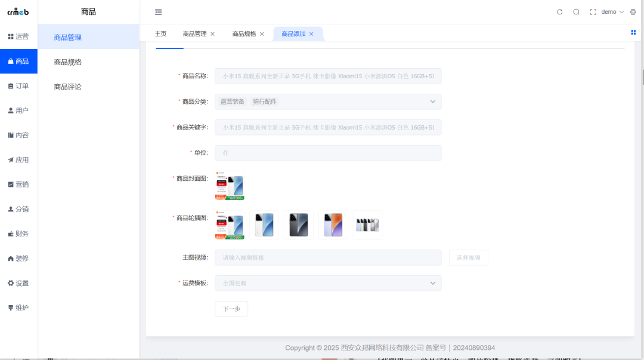Close the 商品管理 tab
Image resolution: width=644 pixels, height=360 pixels.
(x=213, y=34)
